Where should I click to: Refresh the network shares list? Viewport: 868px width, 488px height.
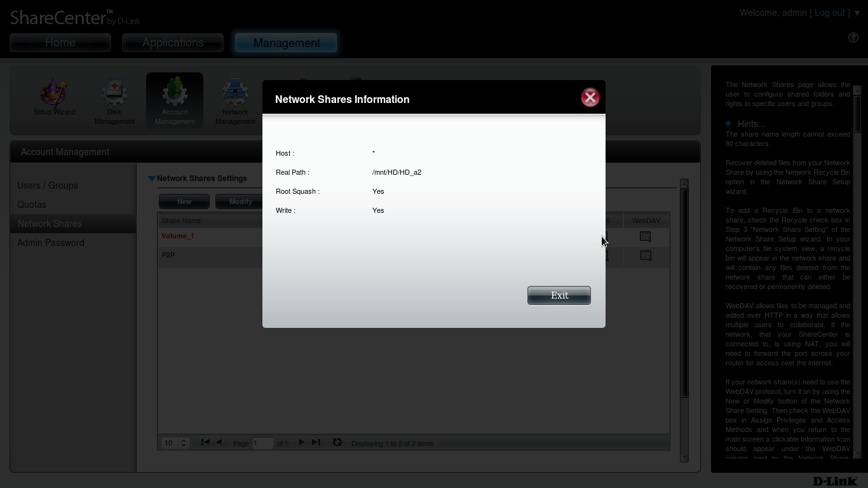point(337,442)
